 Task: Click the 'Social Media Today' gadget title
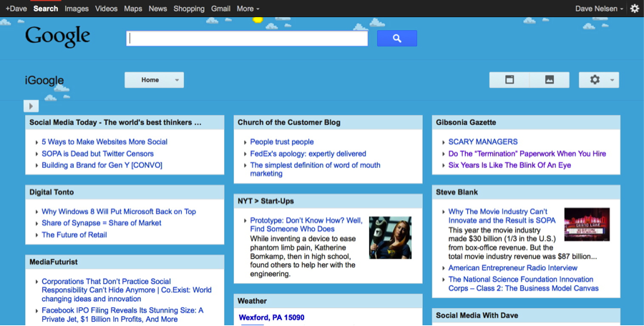tap(115, 122)
